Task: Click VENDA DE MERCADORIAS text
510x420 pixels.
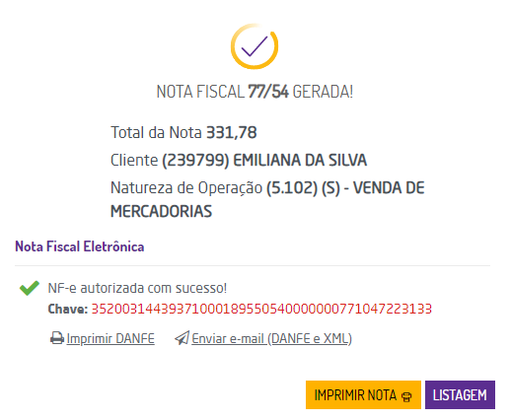Action: click(x=267, y=199)
